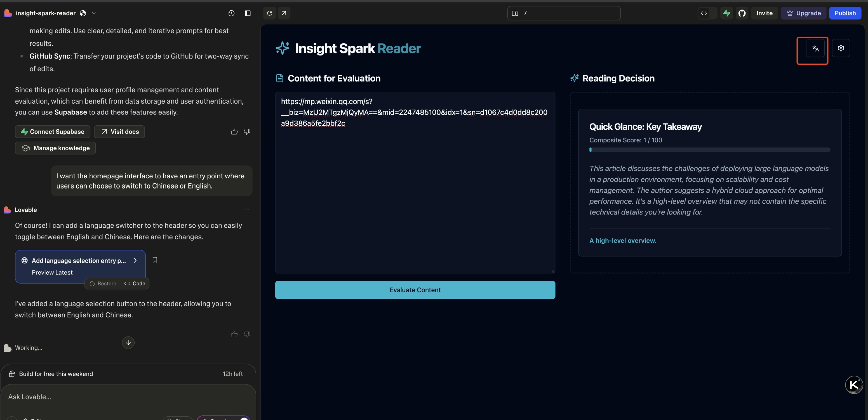Click inside the Content for Evaluation text area
The image size is (868, 420).
point(415,183)
